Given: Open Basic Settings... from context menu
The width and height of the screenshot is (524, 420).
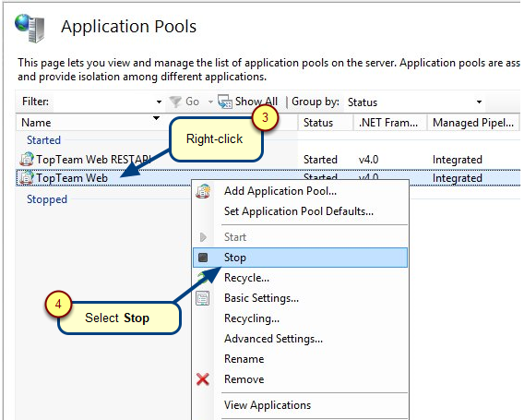Looking at the screenshot, I should tap(300, 298).
